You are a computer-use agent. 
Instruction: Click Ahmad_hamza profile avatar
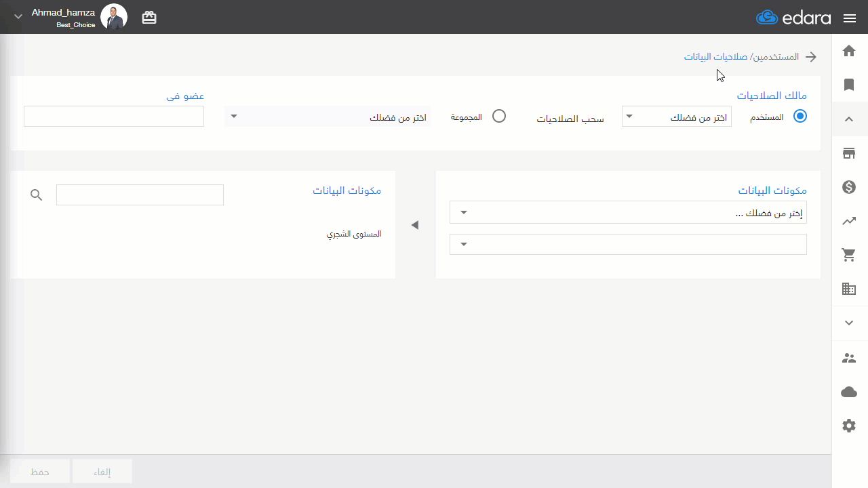114,17
